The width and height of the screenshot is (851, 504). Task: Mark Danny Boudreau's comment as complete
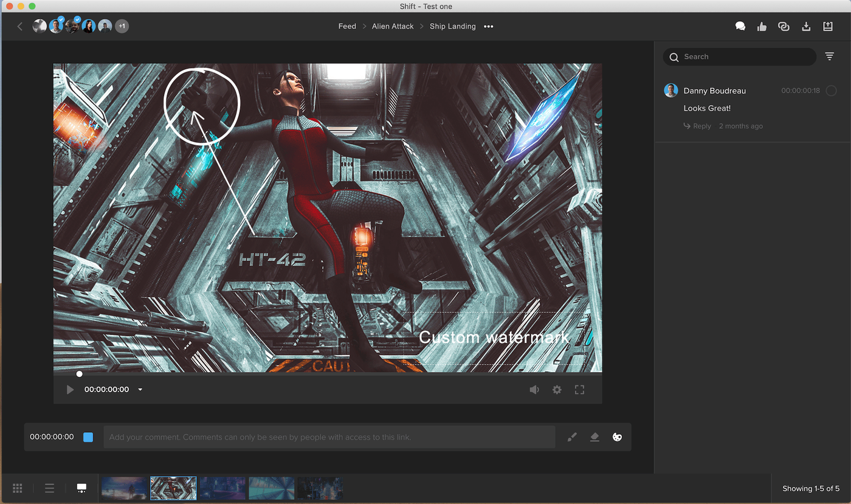[x=832, y=91]
